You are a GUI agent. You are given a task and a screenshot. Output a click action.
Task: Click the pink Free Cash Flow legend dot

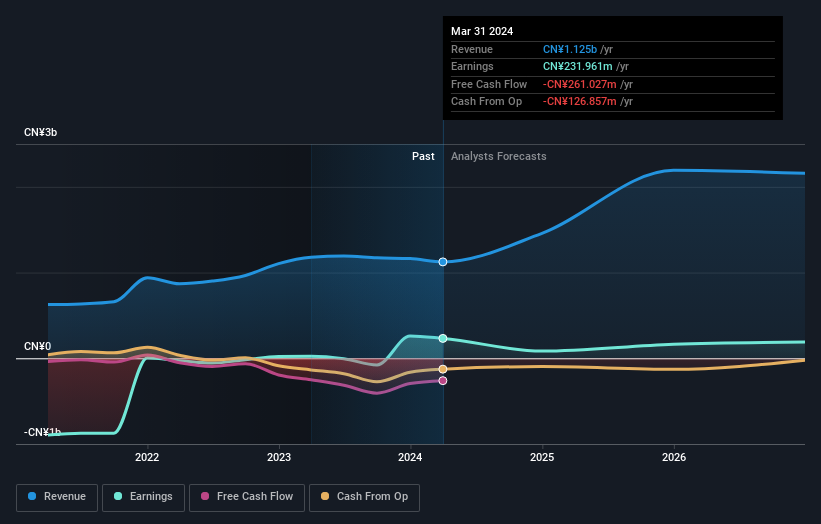coord(205,496)
